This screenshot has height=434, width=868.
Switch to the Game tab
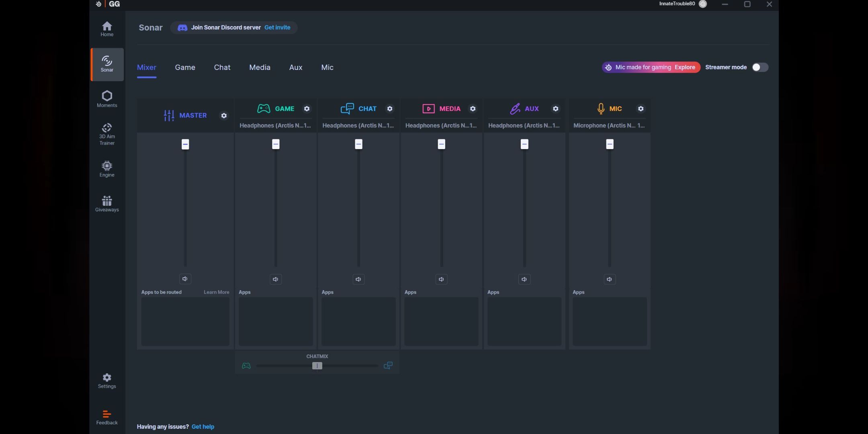pyautogui.click(x=184, y=67)
